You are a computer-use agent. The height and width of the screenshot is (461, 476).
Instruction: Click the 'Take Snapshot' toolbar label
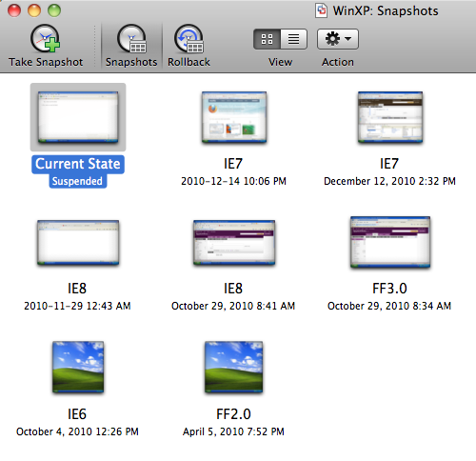tap(46, 62)
